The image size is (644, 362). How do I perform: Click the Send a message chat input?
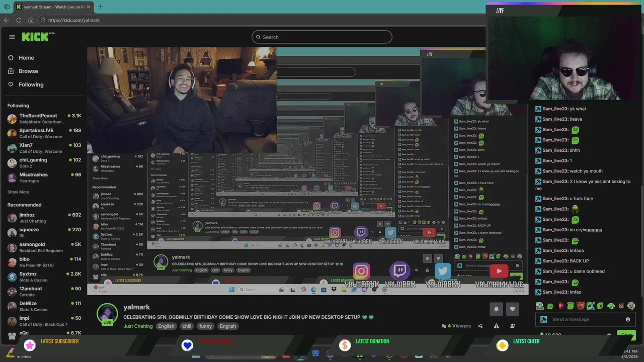point(585,319)
